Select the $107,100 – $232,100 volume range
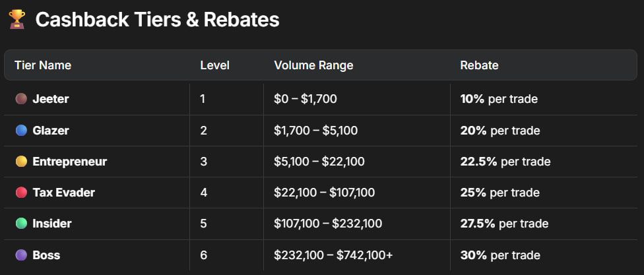Viewport: 644px width, 275px height. (327, 224)
